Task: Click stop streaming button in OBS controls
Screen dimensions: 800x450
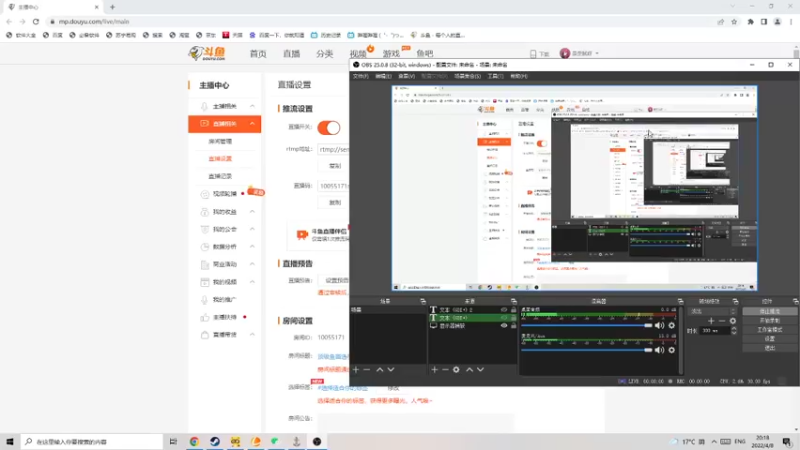Action: (769, 311)
